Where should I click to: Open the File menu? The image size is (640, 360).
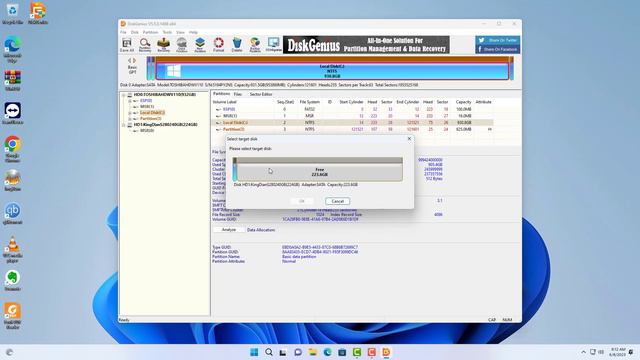pos(123,32)
